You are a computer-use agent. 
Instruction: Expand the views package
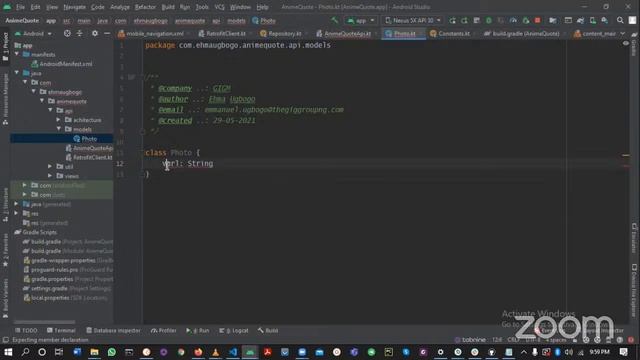[50, 176]
